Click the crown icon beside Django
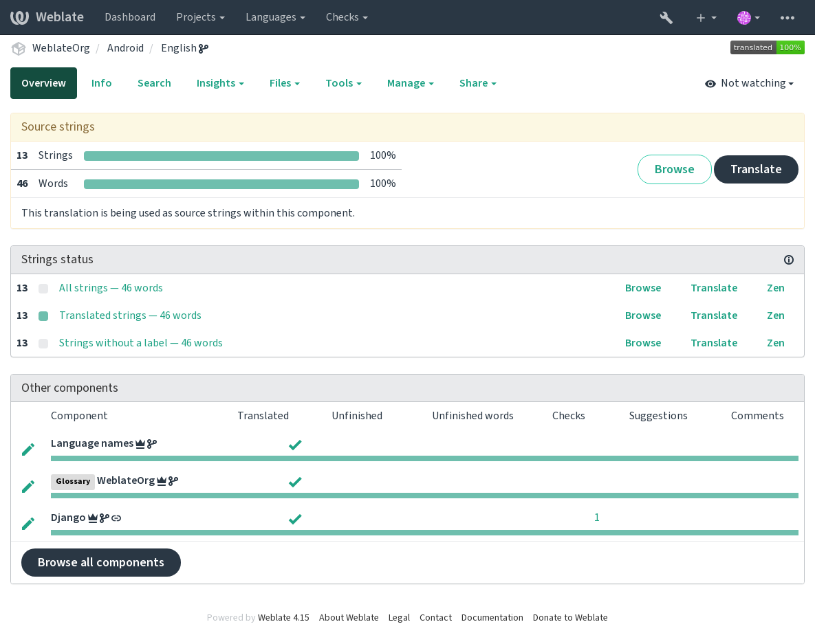Screen dimensions: 815x644 (93, 518)
